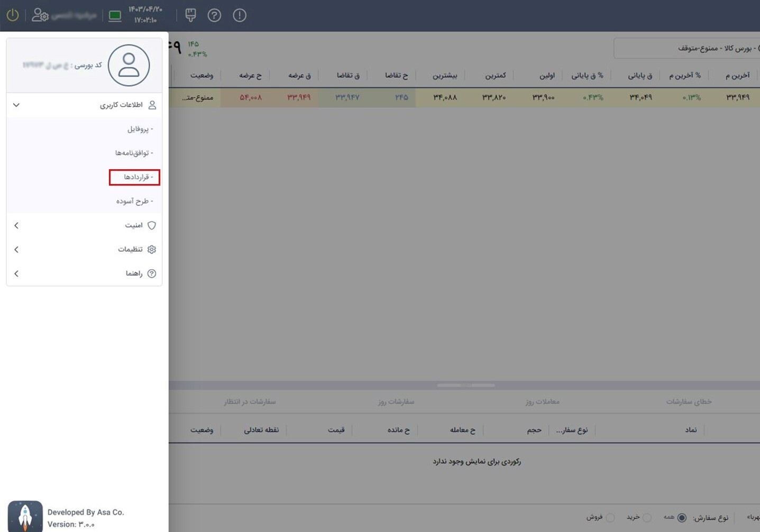
Task: Open the توافق‌نامه‌ها link
Action: (133, 153)
